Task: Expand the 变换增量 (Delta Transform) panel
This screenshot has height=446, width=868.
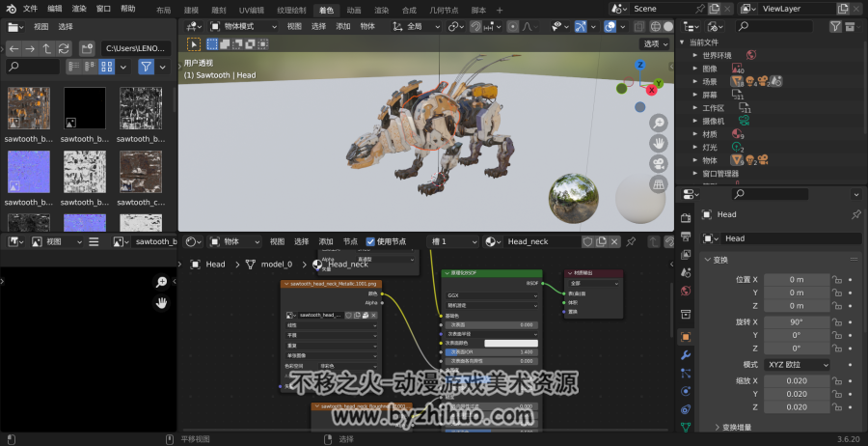Action: [x=717, y=427]
